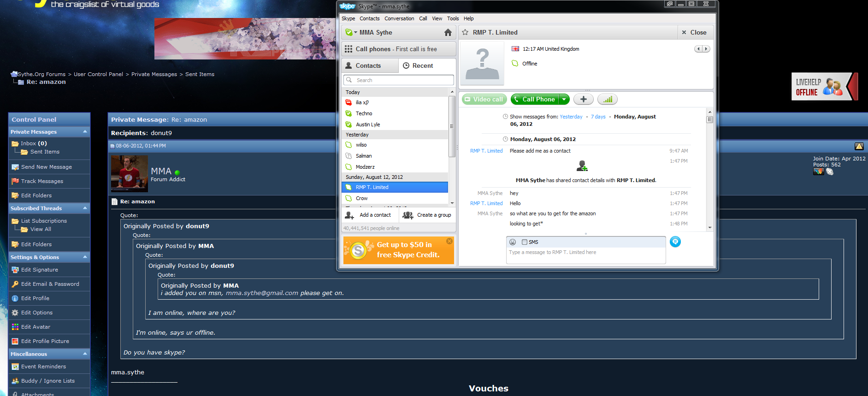Switch to the Recent tab
The image size is (868, 396).
coord(427,65)
